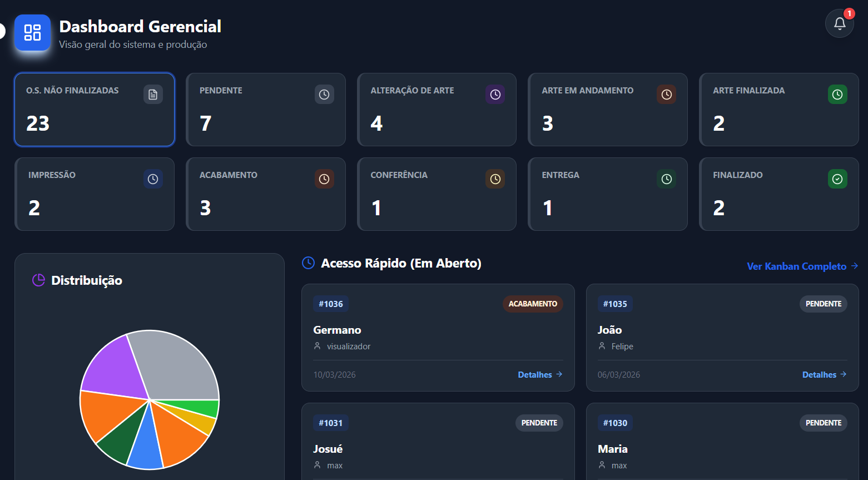This screenshot has height=480, width=868.
Task: Select the Acabamento status card
Action: [x=265, y=194]
